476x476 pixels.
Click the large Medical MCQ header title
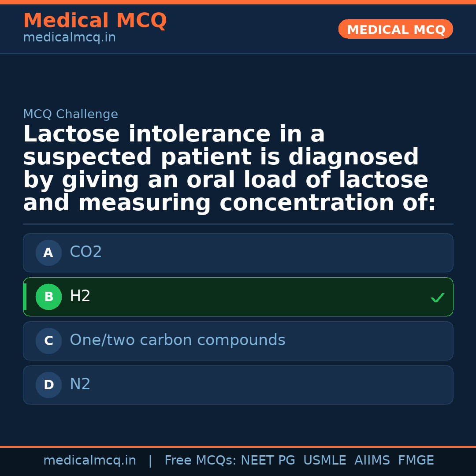tap(95, 21)
